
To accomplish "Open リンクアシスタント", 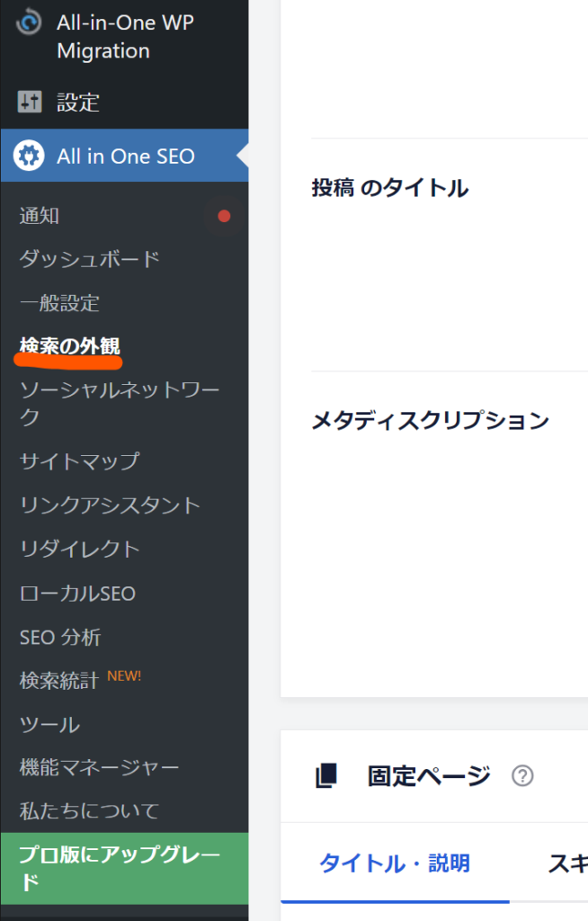I will [110, 505].
